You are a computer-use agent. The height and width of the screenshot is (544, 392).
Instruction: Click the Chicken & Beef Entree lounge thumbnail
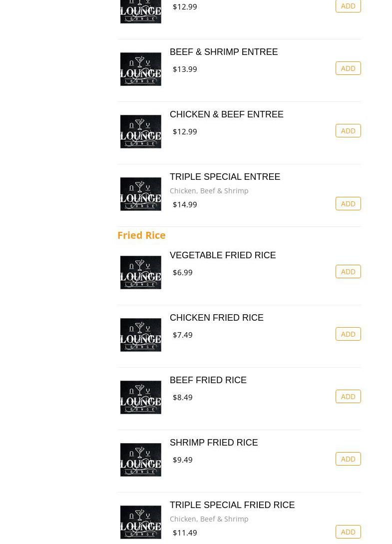[141, 132]
